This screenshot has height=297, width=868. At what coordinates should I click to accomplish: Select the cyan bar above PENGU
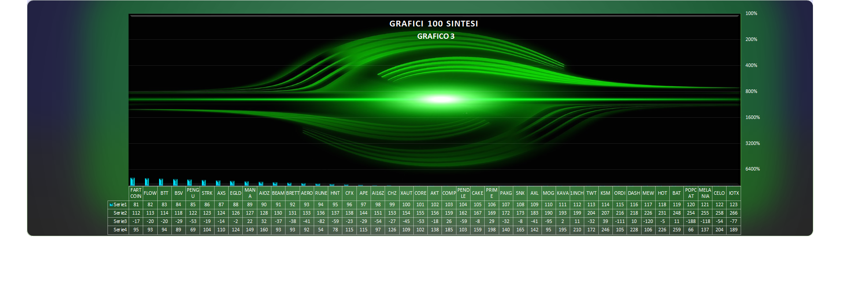[x=189, y=182]
